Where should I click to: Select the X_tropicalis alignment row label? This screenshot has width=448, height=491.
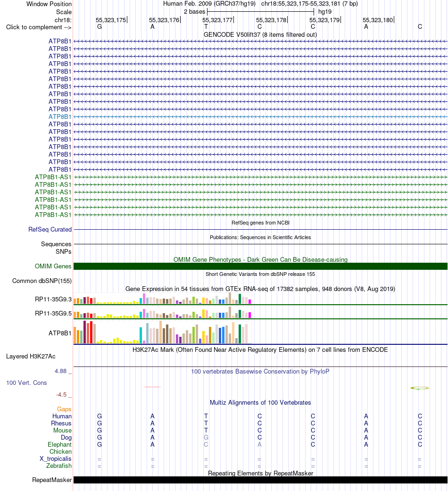56,459
